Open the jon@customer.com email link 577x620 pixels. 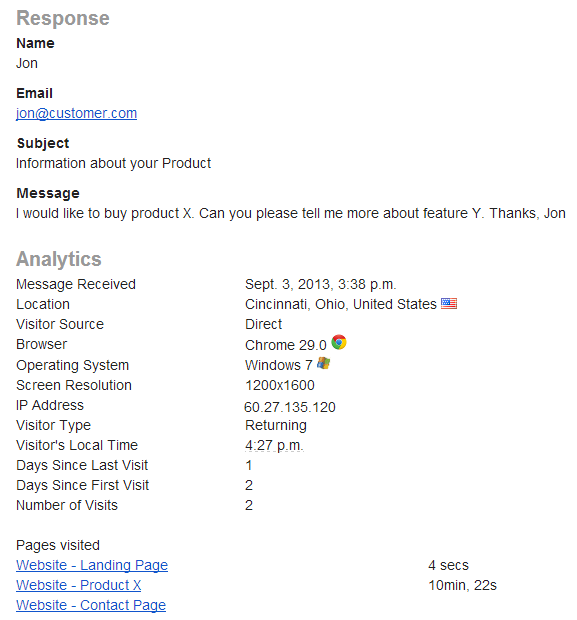pos(76,113)
